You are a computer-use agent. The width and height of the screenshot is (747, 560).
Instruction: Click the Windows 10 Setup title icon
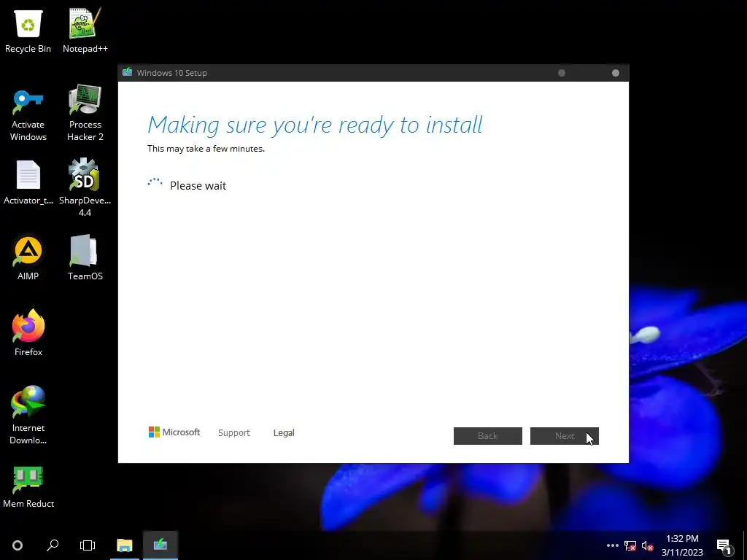(127, 72)
